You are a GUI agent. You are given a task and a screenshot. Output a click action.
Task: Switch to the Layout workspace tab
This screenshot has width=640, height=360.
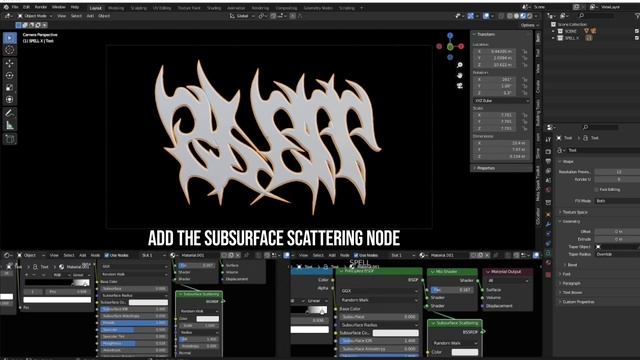coord(96,8)
